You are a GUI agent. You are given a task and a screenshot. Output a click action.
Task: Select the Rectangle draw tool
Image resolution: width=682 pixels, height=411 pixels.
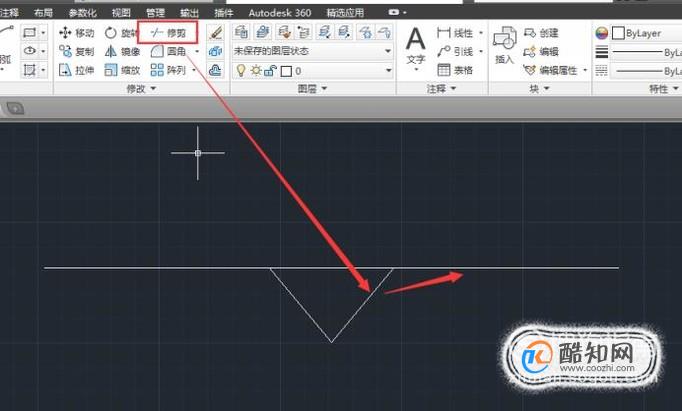[x=29, y=33]
